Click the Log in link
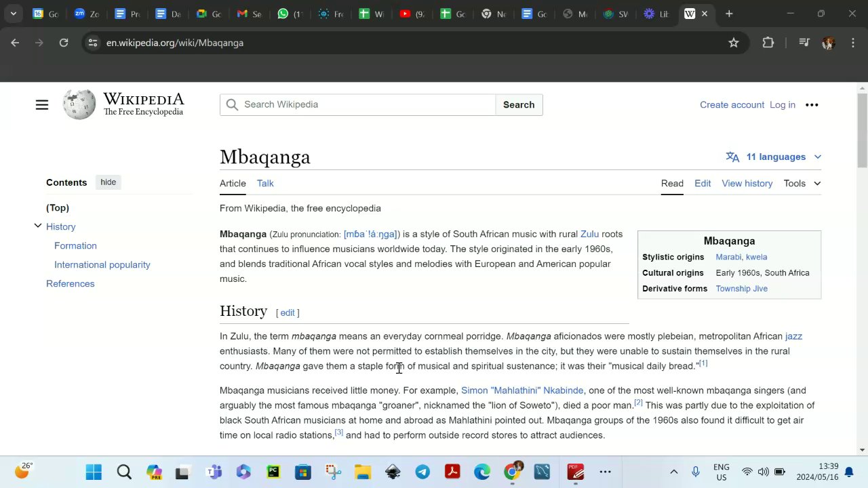 [782, 105]
